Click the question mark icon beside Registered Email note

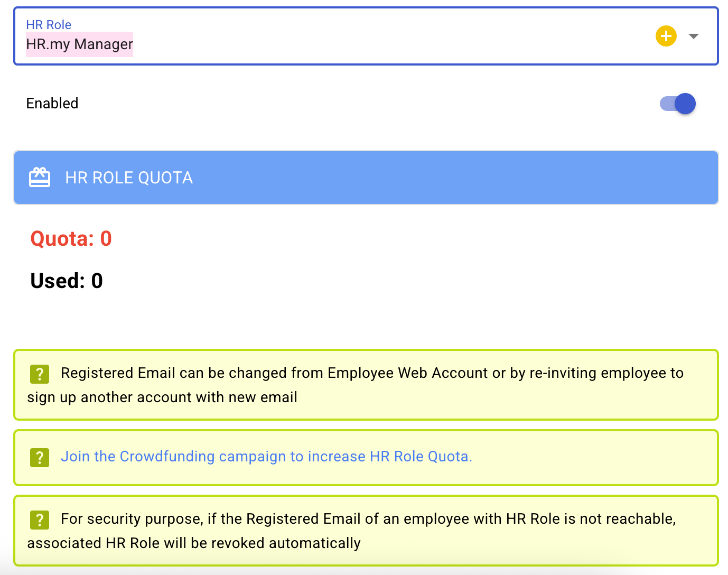(40, 374)
